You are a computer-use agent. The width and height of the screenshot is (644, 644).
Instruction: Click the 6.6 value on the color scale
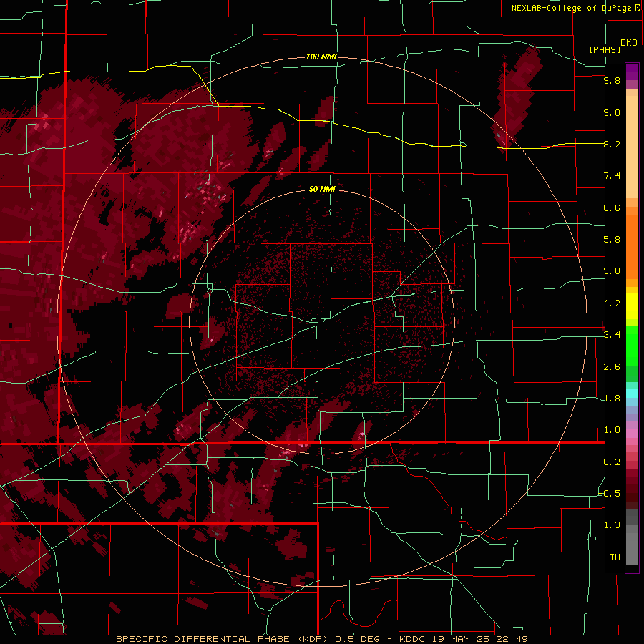(x=612, y=208)
